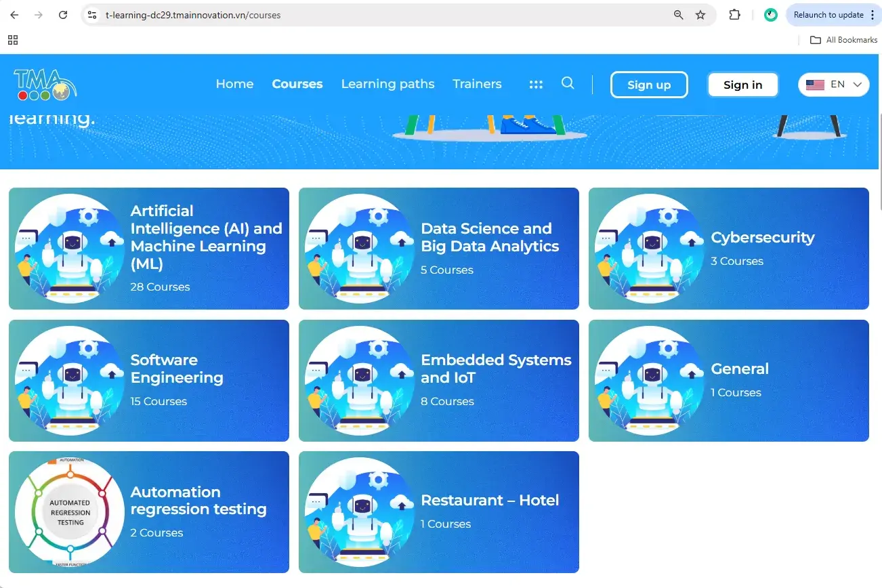This screenshot has width=882, height=588.
Task: Open the apps grid icon in bookmarks bar
Action: point(13,40)
